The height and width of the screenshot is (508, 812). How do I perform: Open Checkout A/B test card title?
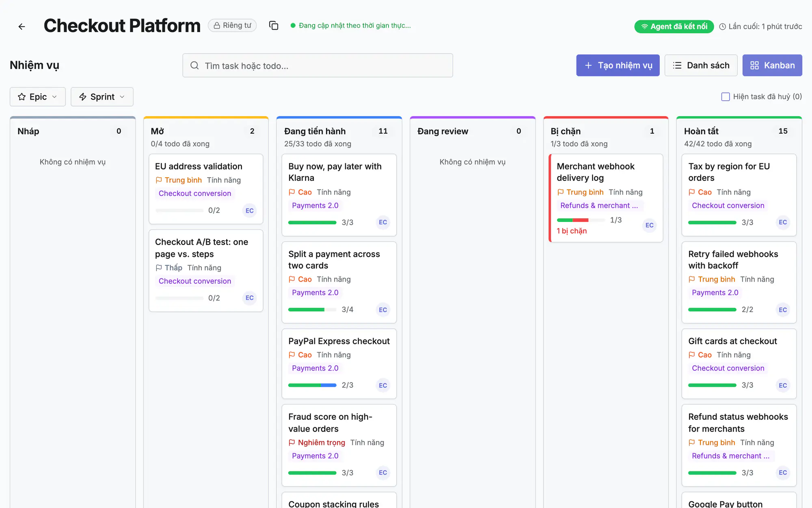pyautogui.click(x=201, y=248)
